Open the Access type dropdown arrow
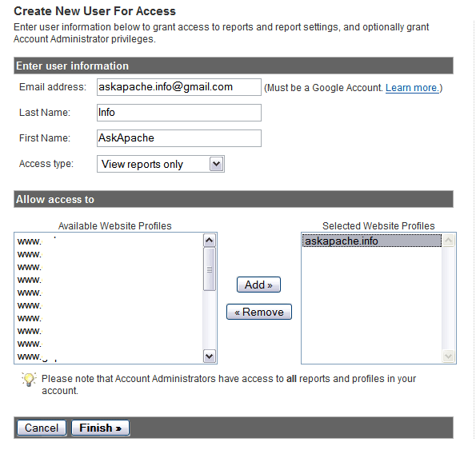This screenshot has width=476, height=454. point(217,164)
